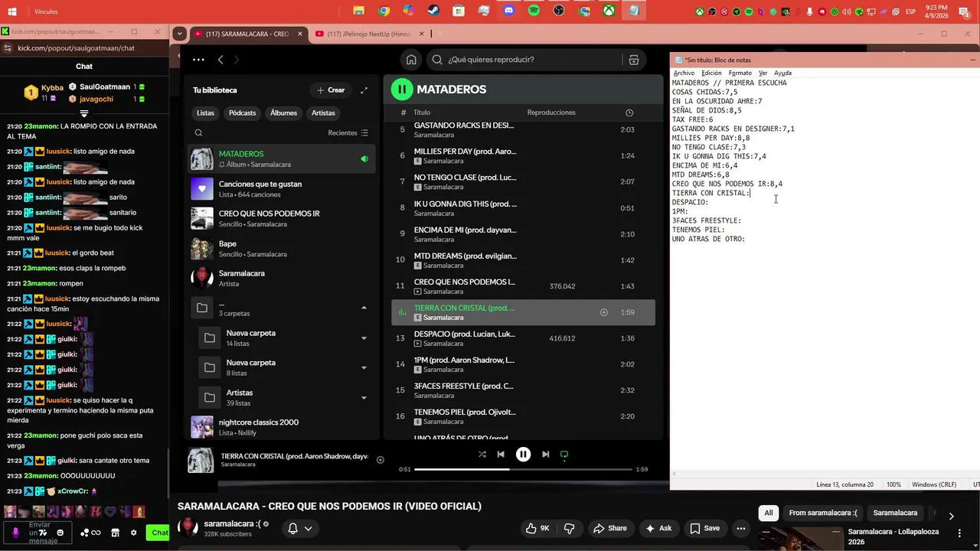Open YouTube video more-actions ellipsis
The width and height of the screenshot is (980, 551).
740,528
